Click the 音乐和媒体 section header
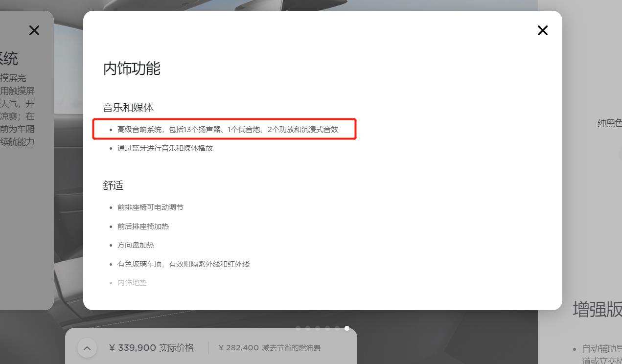This screenshot has width=622, height=364. point(128,107)
